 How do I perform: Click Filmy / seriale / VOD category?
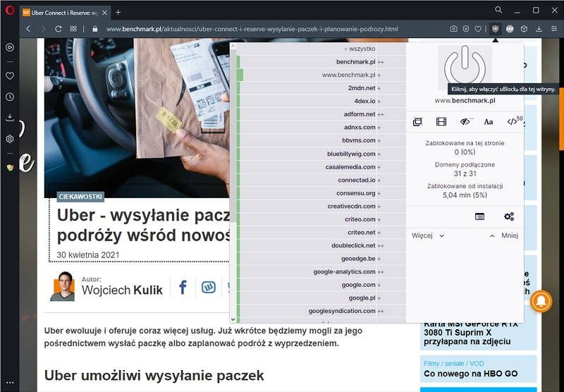click(453, 364)
